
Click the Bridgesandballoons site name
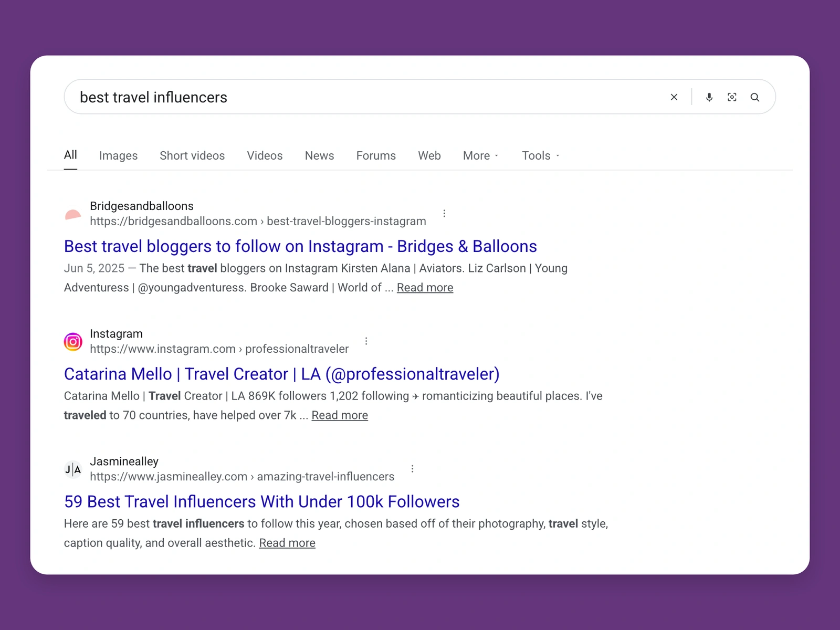tap(142, 206)
